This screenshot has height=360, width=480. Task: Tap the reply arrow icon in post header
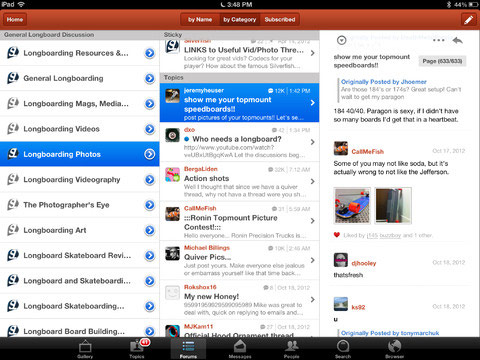pos(458,40)
